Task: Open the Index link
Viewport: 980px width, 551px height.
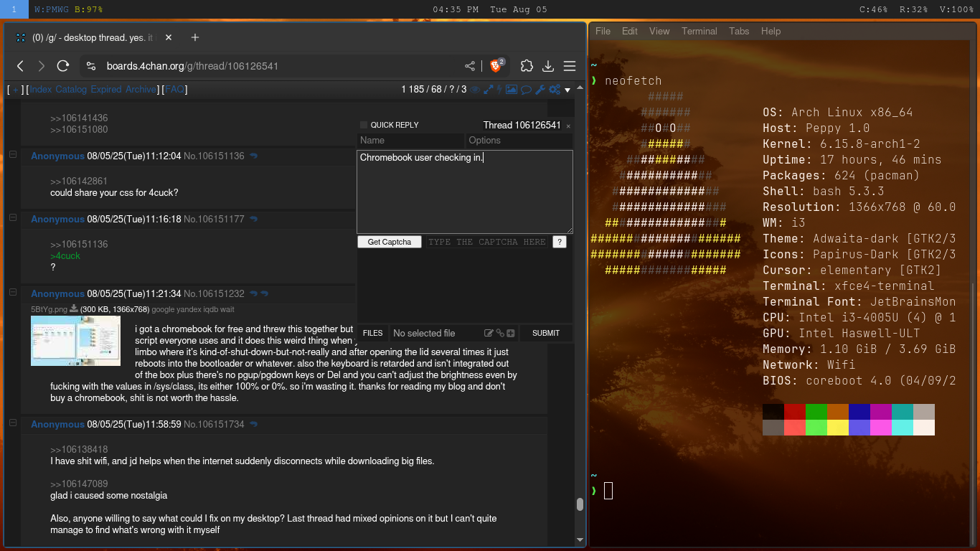Action: coord(41,90)
